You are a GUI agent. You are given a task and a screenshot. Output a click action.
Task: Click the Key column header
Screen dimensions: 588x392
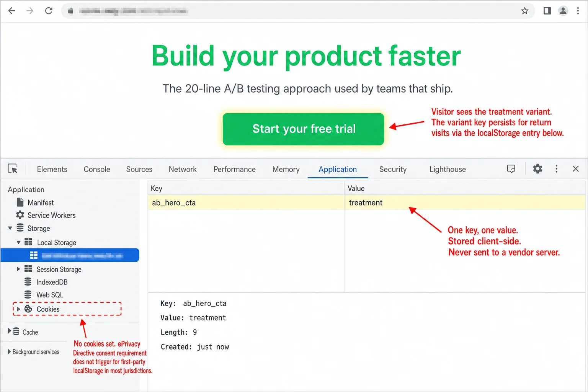point(246,188)
